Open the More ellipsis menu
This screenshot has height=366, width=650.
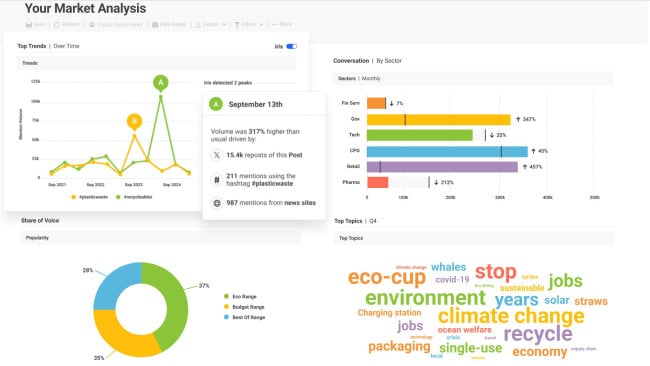click(282, 24)
